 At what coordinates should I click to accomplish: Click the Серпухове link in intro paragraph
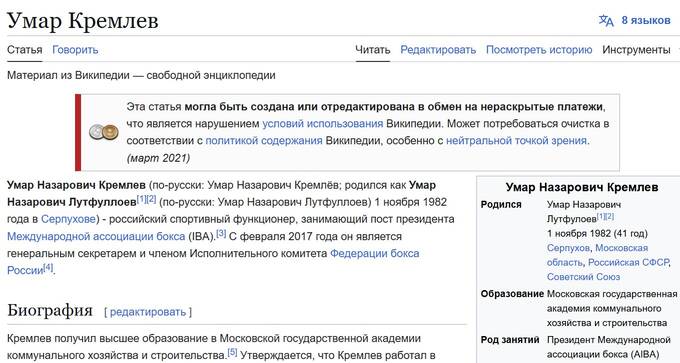tap(68, 219)
